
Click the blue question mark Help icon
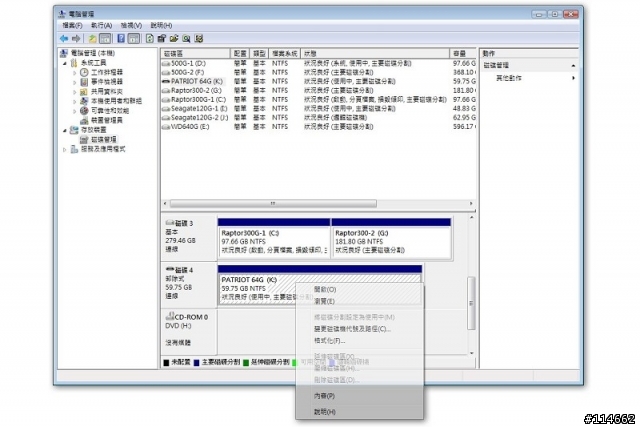click(x=121, y=38)
